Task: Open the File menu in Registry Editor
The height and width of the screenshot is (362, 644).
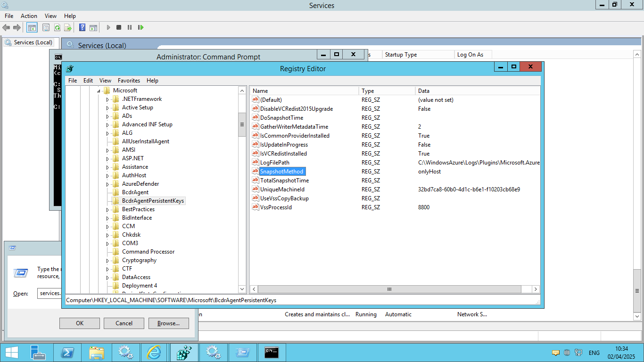Action: click(x=73, y=81)
